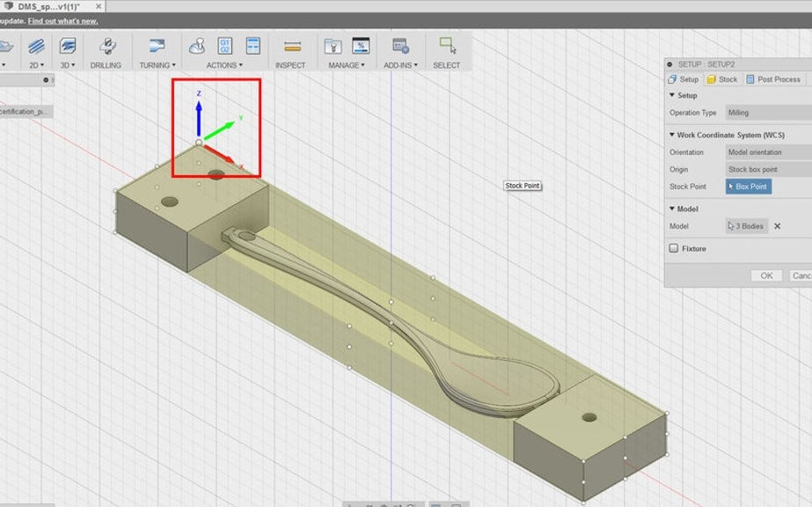
Task: Click OK in the Setup dialog
Action: (x=766, y=276)
